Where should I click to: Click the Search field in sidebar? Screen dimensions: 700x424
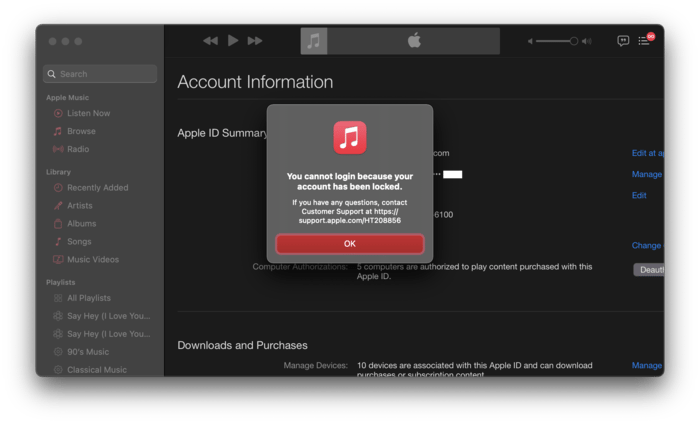[100, 74]
